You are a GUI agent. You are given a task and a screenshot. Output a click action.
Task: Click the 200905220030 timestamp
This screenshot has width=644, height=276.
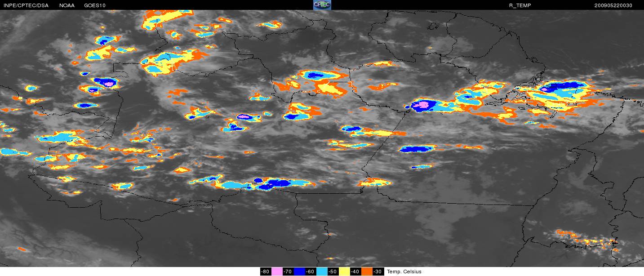coord(613,5)
